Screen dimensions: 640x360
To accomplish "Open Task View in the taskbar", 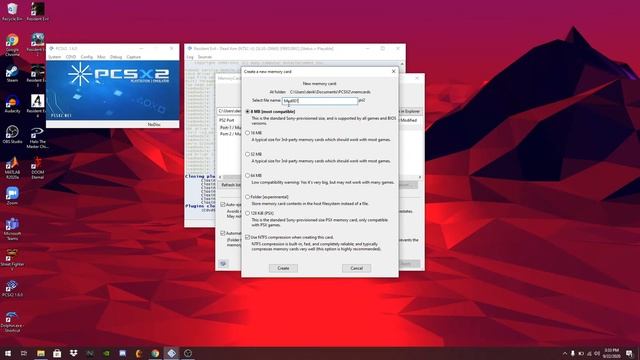I will click(24, 353).
